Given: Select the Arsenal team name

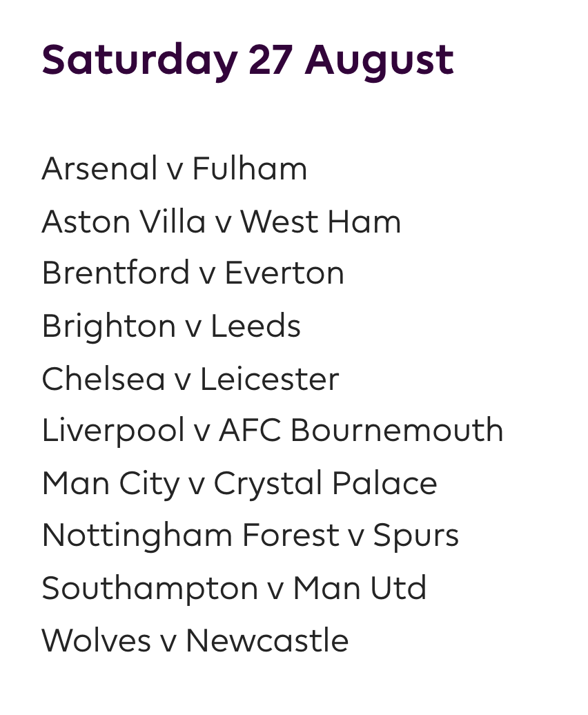Looking at the screenshot, I should pyautogui.click(x=99, y=169).
